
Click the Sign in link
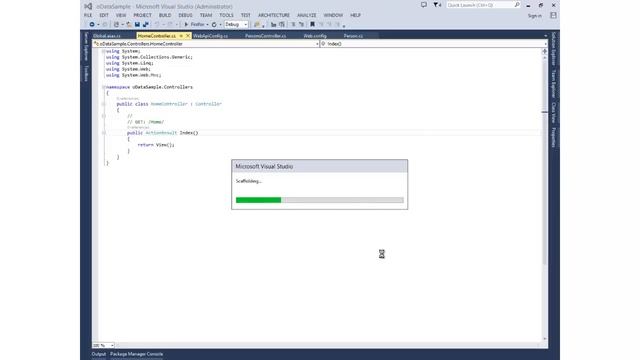click(x=535, y=16)
